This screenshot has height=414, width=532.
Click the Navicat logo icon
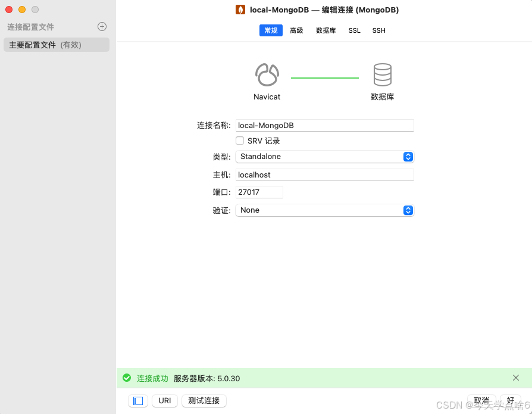click(x=267, y=74)
